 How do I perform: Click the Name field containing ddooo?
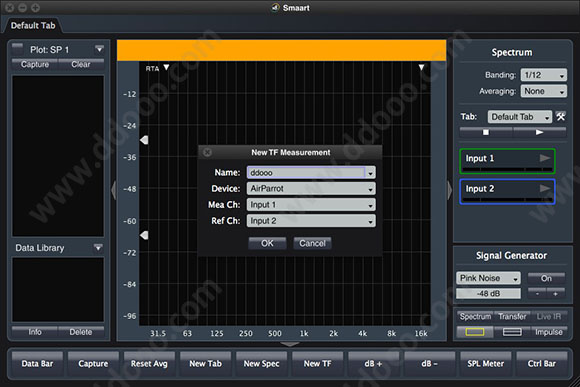pos(306,173)
